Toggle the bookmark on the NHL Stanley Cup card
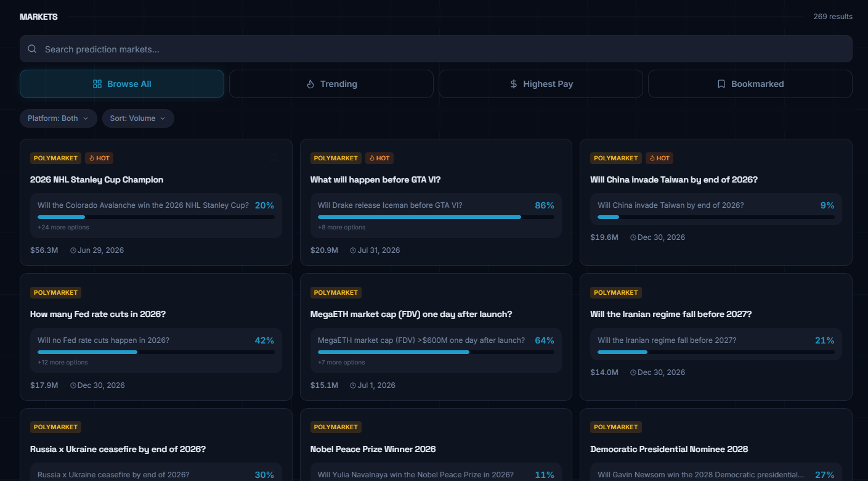The width and height of the screenshot is (868, 481). [274, 158]
